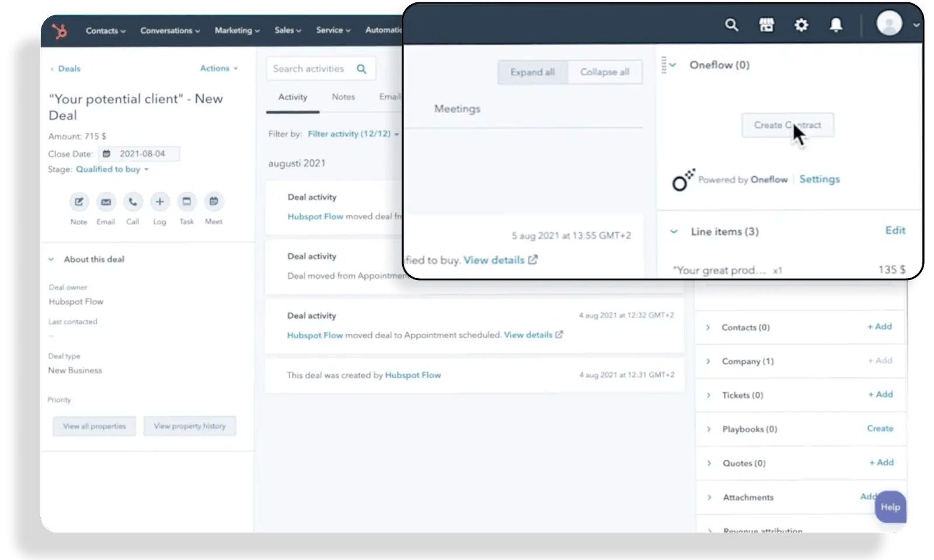Open the Actions dropdown
This screenshot has width=934, height=560.
pos(219,68)
